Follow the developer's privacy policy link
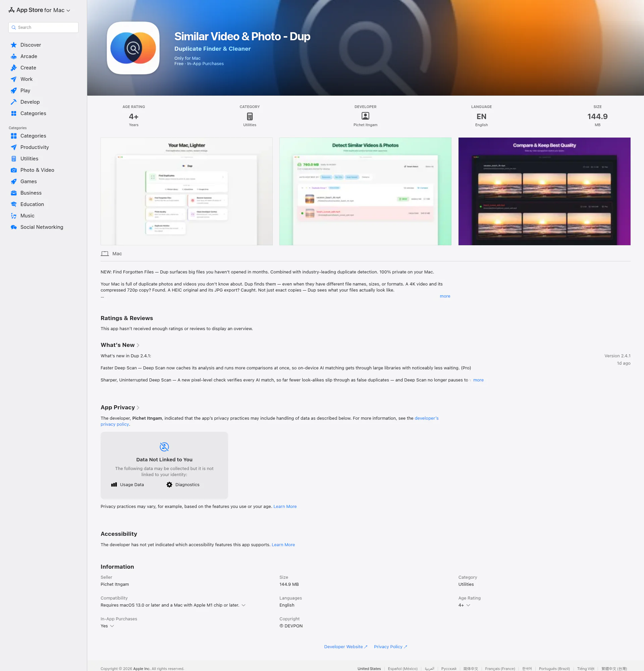Image resolution: width=644 pixels, height=671 pixels. click(x=426, y=418)
